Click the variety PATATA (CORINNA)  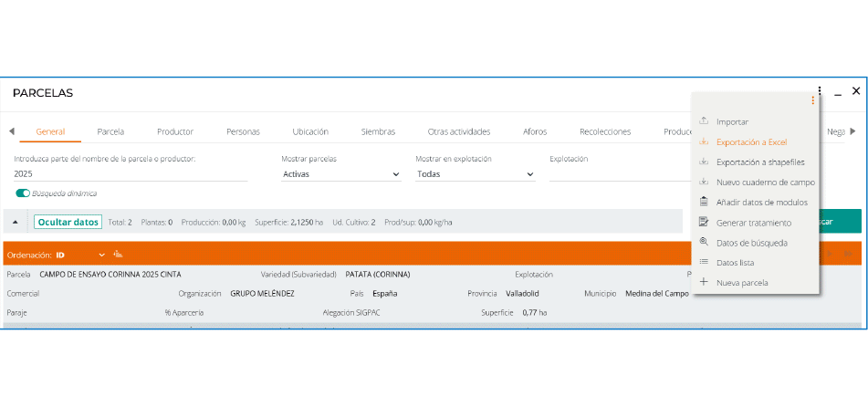point(378,274)
